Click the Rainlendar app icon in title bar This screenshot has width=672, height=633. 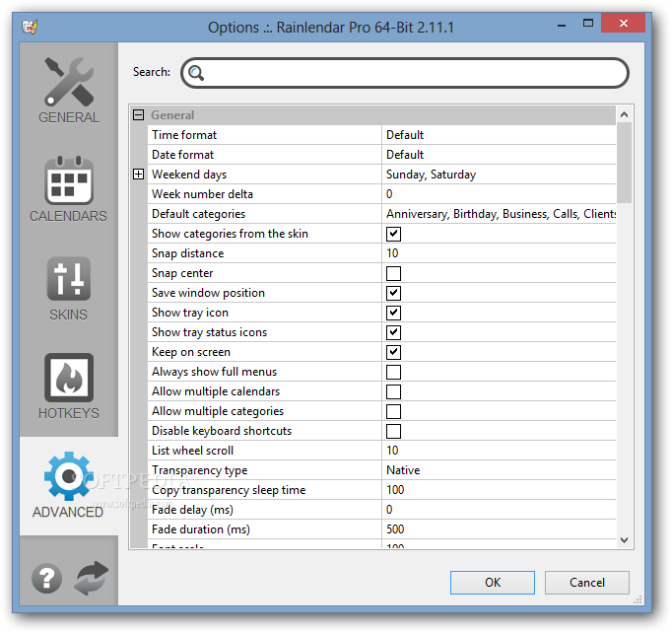(x=30, y=27)
